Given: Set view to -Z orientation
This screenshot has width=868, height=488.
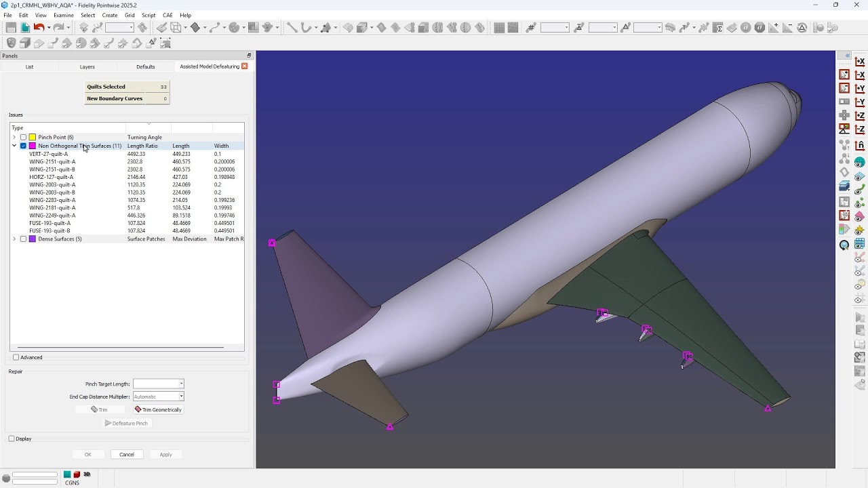Looking at the screenshot, I should click(860, 129).
